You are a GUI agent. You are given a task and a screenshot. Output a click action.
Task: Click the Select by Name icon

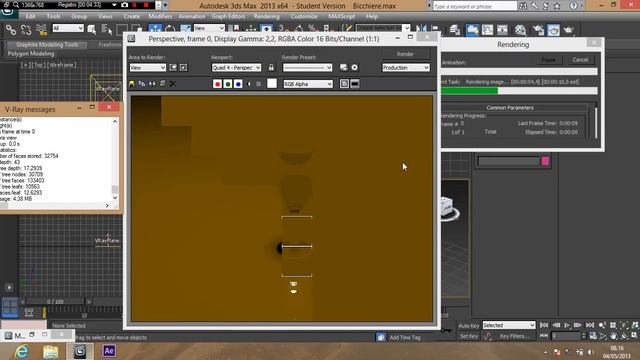click(x=107, y=29)
